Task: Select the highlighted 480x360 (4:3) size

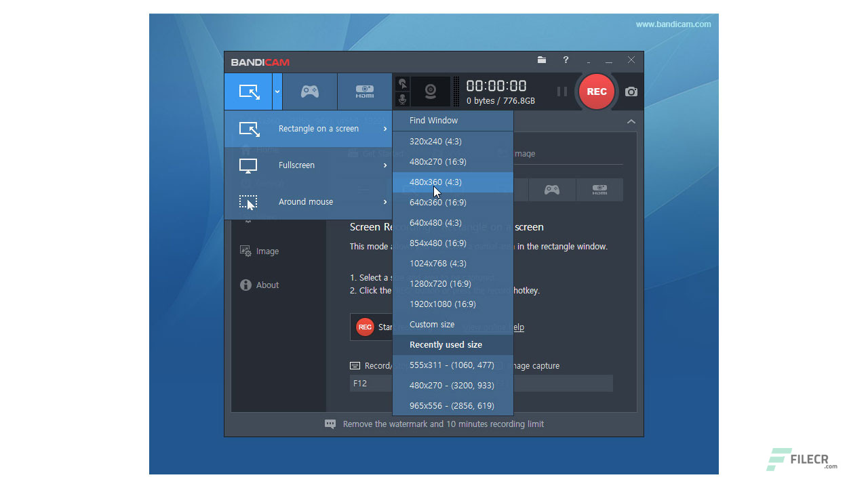Action: [x=453, y=182]
